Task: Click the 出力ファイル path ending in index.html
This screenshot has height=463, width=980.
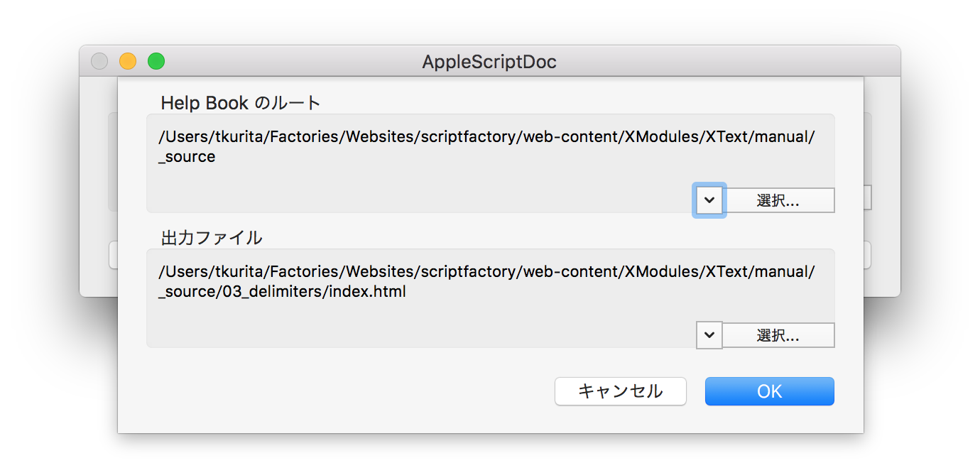Action: tap(282, 292)
